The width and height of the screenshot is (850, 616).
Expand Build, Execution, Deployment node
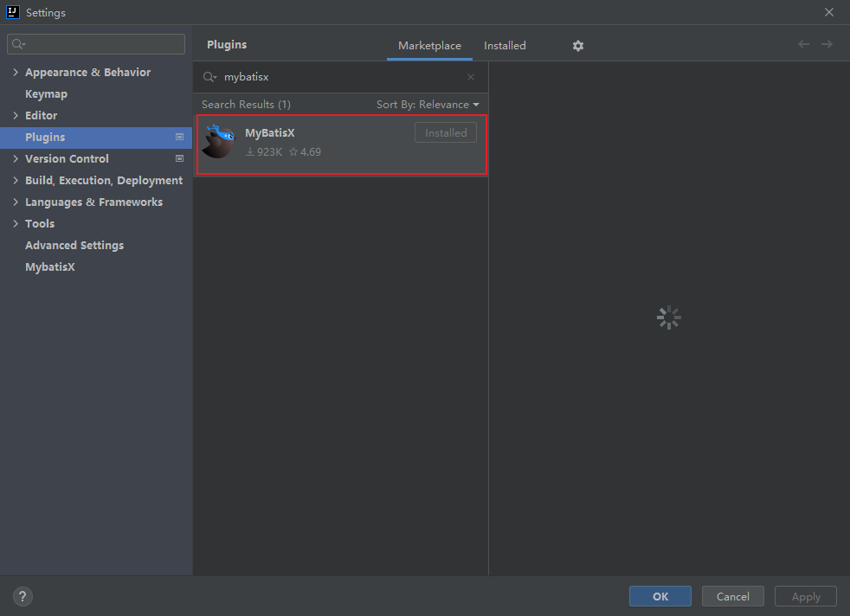click(x=16, y=181)
